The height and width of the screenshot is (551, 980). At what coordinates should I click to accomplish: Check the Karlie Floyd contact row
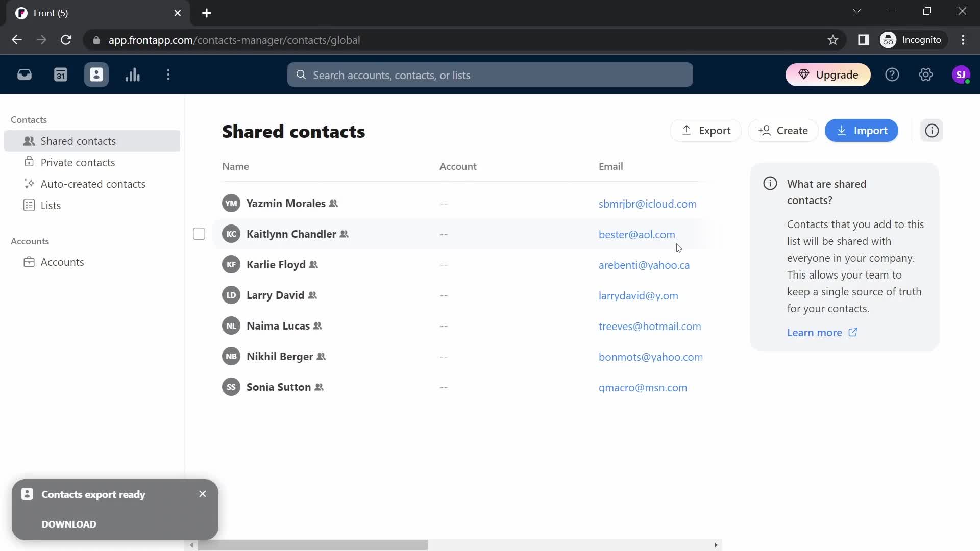point(199,264)
